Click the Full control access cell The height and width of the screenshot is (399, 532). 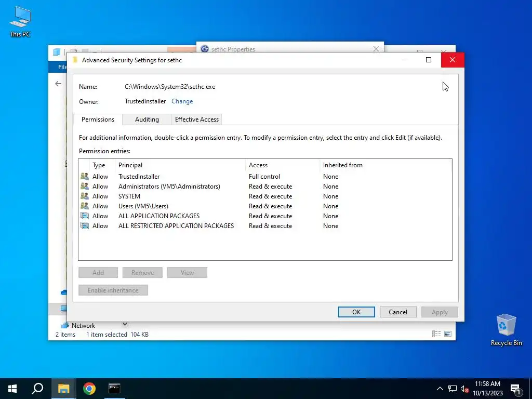tap(264, 177)
